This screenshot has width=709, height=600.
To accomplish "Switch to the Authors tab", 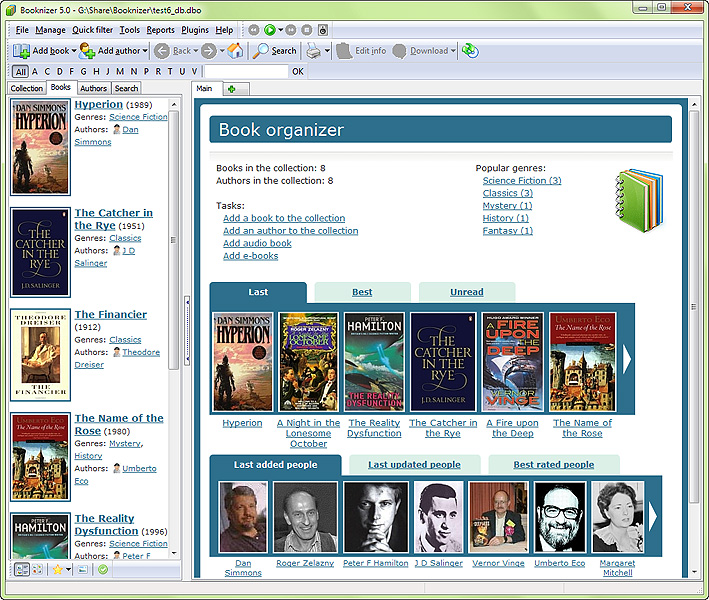I will click(93, 89).
